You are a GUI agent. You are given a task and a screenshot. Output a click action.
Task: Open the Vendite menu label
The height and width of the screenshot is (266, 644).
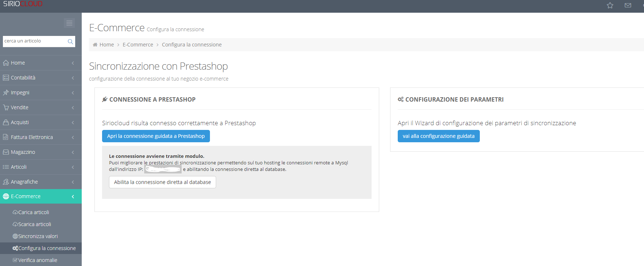[20, 107]
